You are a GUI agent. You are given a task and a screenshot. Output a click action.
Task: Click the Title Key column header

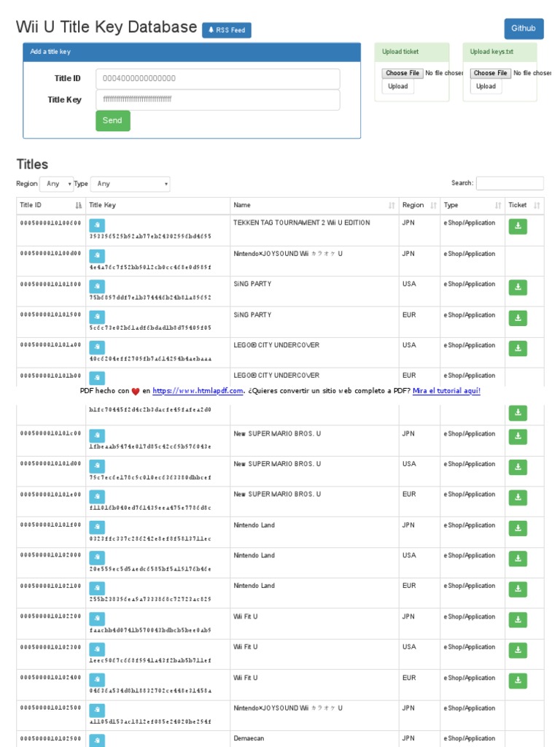(x=158, y=205)
